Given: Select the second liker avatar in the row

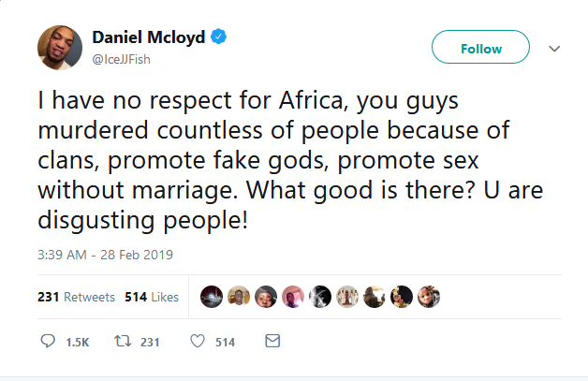Looking at the screenshot, I should pyautogui.click(x=239, y=297).
